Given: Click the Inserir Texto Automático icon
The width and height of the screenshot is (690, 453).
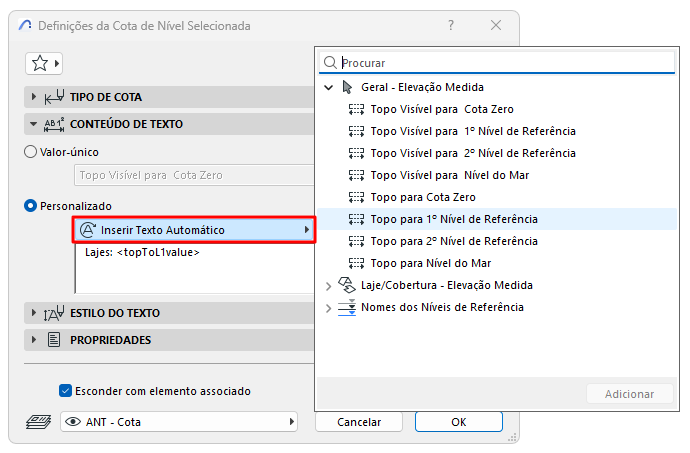Looking at the screenshot, I should pyautogui.click(x=88, y=230).
